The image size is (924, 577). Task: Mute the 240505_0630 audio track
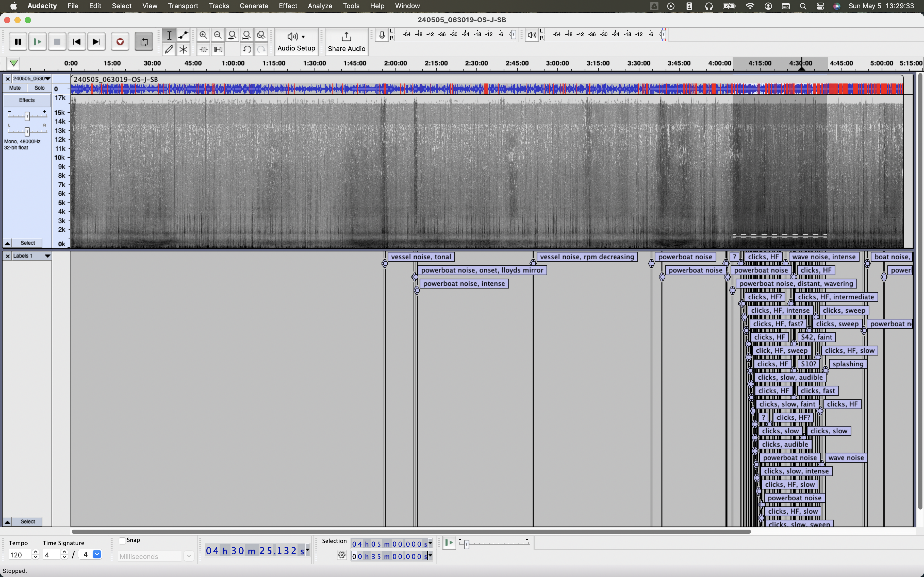(15, 88)
